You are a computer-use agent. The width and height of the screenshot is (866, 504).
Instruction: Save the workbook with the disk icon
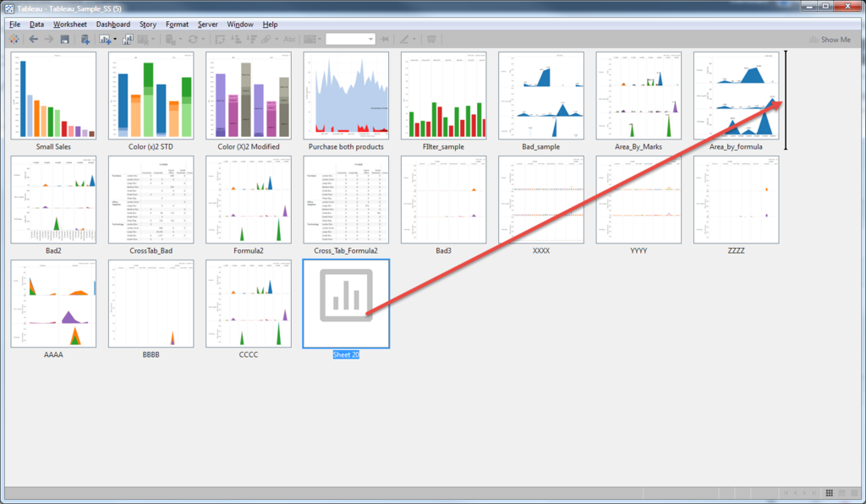64,39
